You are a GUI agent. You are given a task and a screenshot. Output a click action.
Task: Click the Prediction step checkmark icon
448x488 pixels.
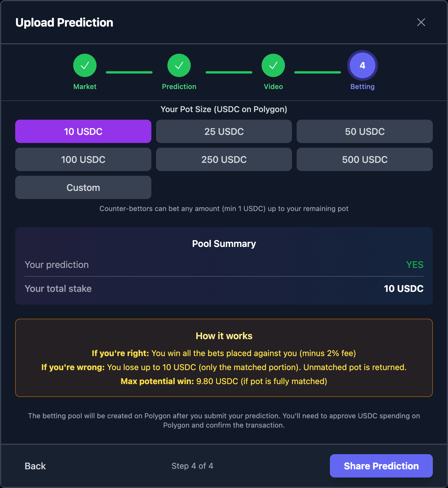tap(179, 65)
